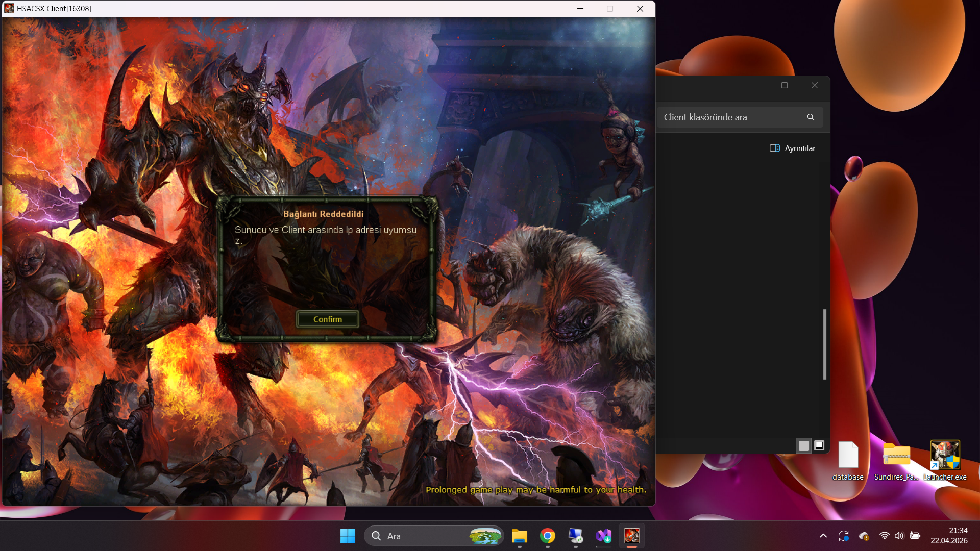Click the taskbar search box labeled Ara

pyautogui.click(x=434, y=536)
